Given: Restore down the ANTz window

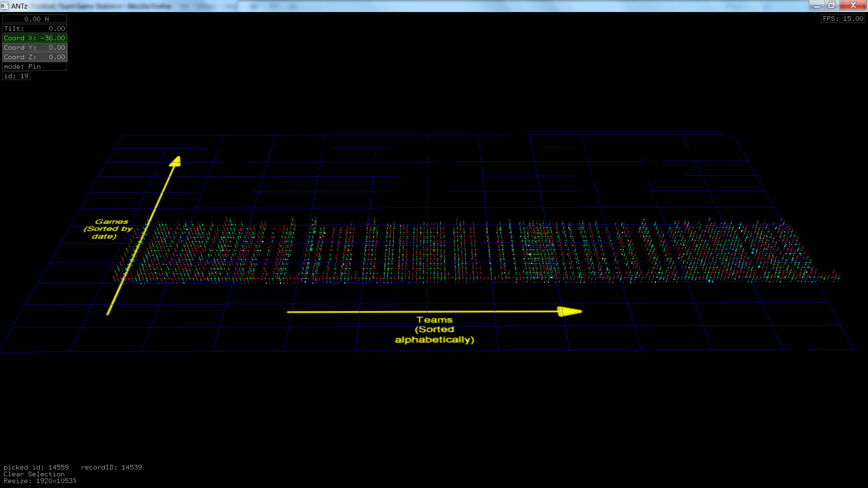Looking at the screenshot, I should tap(831, 5).
